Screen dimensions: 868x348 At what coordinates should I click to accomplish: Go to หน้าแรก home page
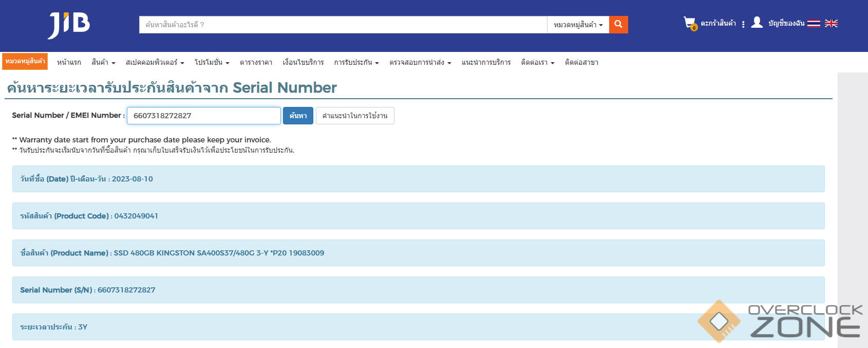point(69,62)
